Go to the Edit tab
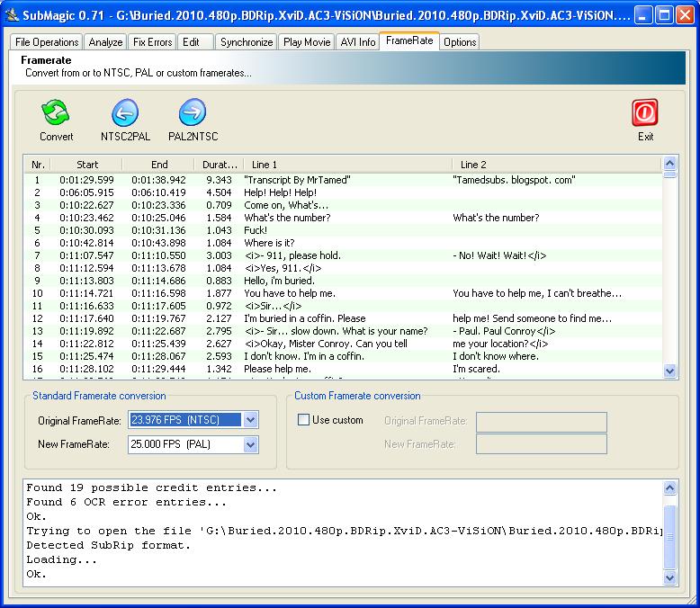The height and width of the screenshot is (608, 700). [195, 42]
